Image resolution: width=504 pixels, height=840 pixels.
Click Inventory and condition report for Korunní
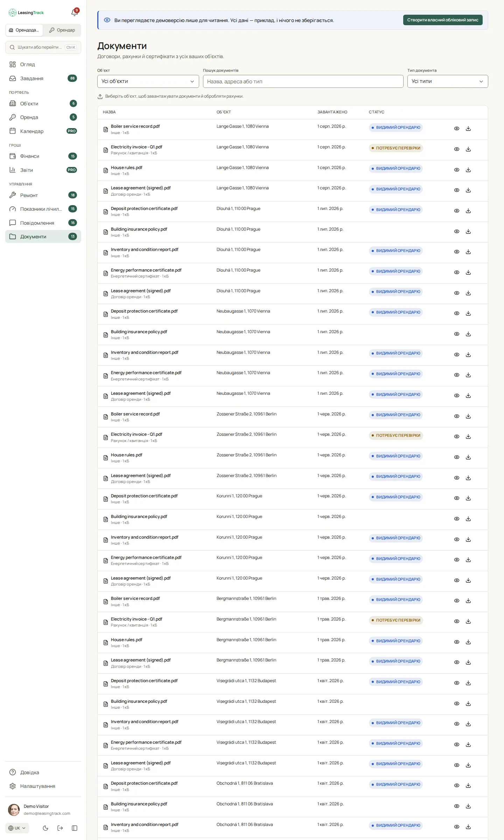(145, 537)
